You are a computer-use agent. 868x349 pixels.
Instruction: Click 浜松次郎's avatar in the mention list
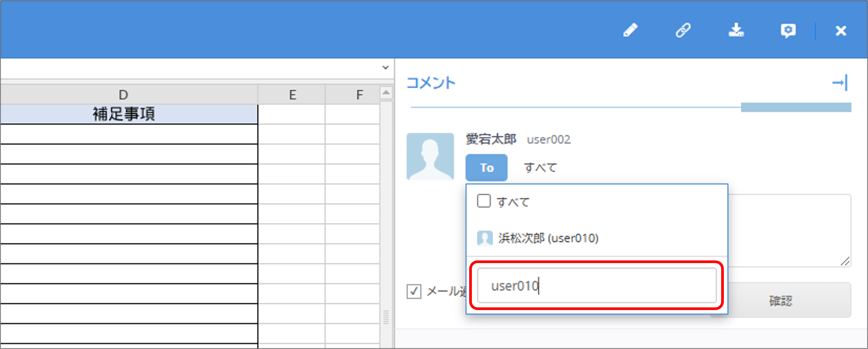(x=484, y=238)
